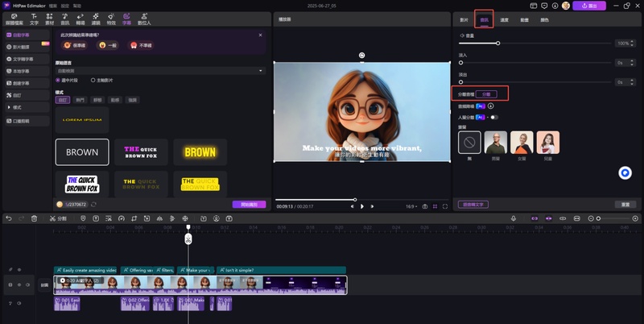Screen dimensions: 644x324
Task: Select the yellow glowing BROWN subtitle style
Action: [x=200, y=152]
